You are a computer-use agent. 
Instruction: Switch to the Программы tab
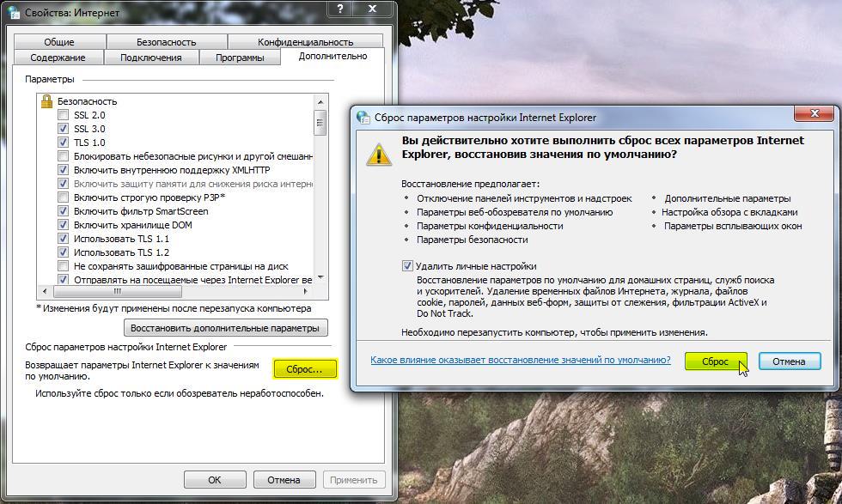(240, 58)
